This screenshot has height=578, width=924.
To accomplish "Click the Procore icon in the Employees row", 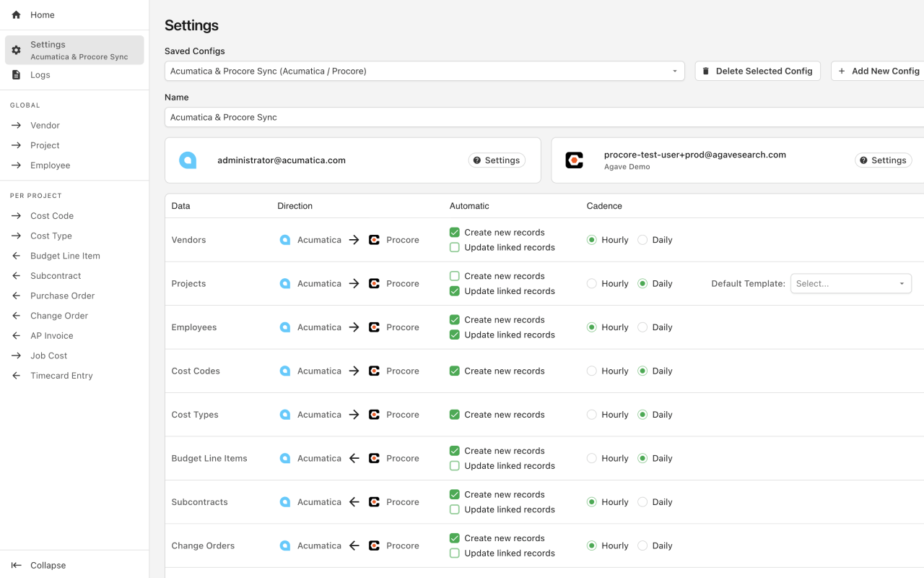I will tap(374, 327).
